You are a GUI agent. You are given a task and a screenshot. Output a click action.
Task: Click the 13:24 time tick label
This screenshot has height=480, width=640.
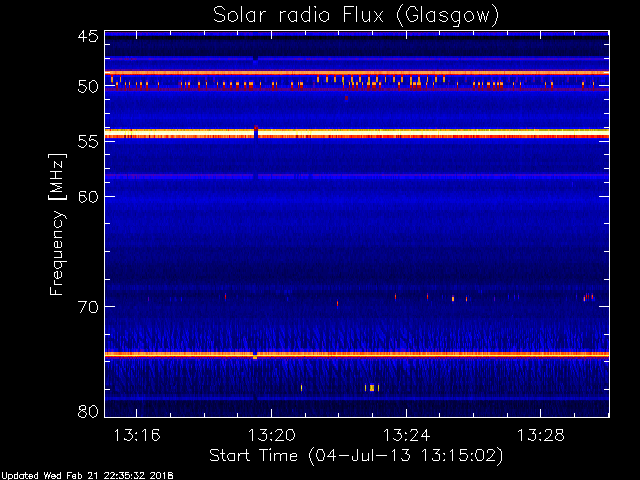[406, 435]
